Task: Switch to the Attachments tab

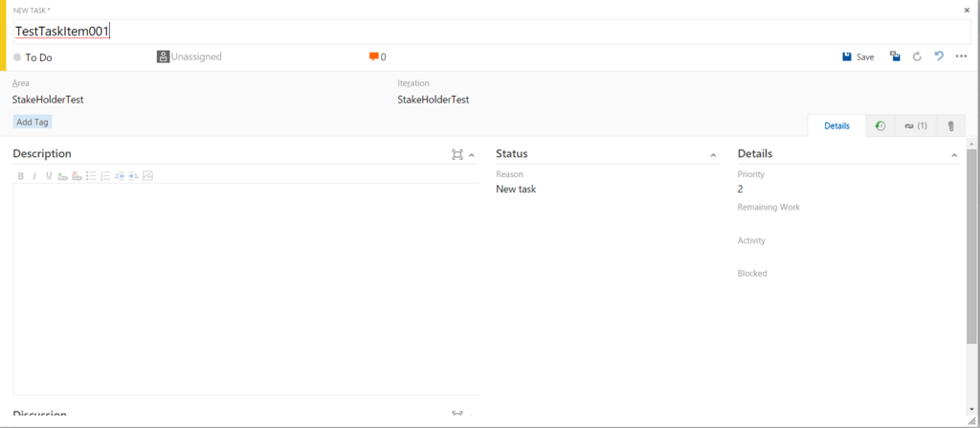Action: (950, 125)
